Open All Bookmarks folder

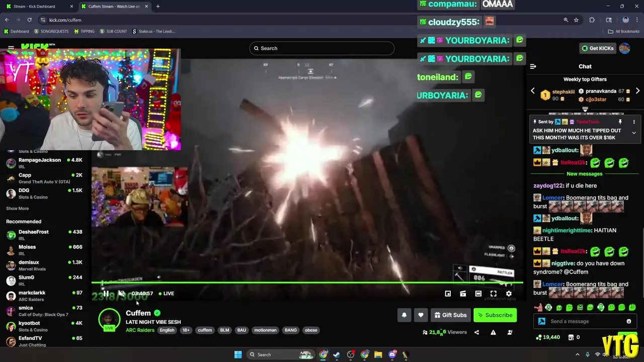pos(624,31)
